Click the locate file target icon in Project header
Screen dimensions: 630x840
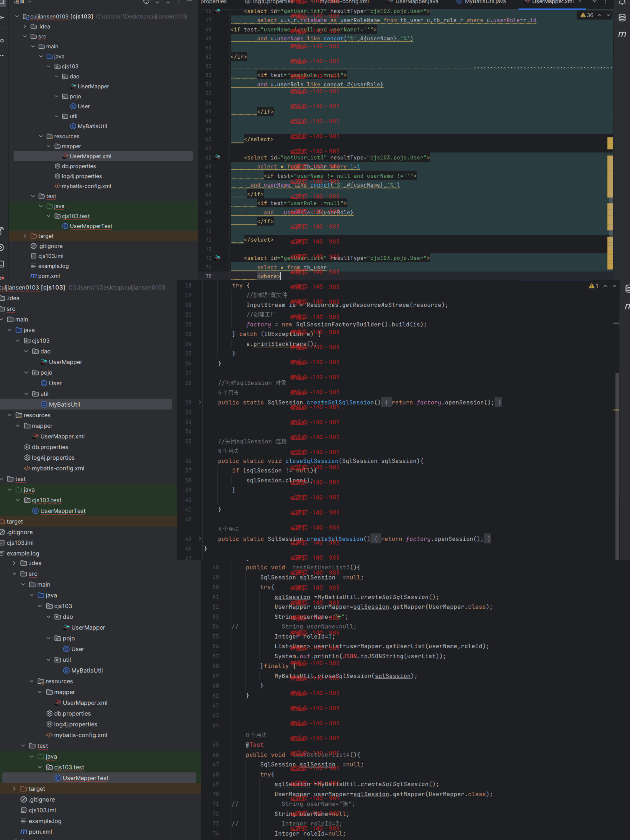pos(146,2)
